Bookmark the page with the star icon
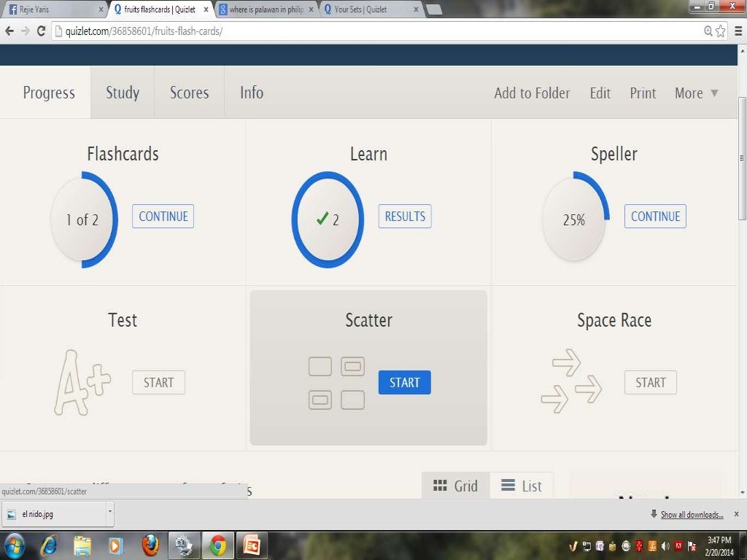The width and height of the screenshot is (747, 560). point(721,31)
